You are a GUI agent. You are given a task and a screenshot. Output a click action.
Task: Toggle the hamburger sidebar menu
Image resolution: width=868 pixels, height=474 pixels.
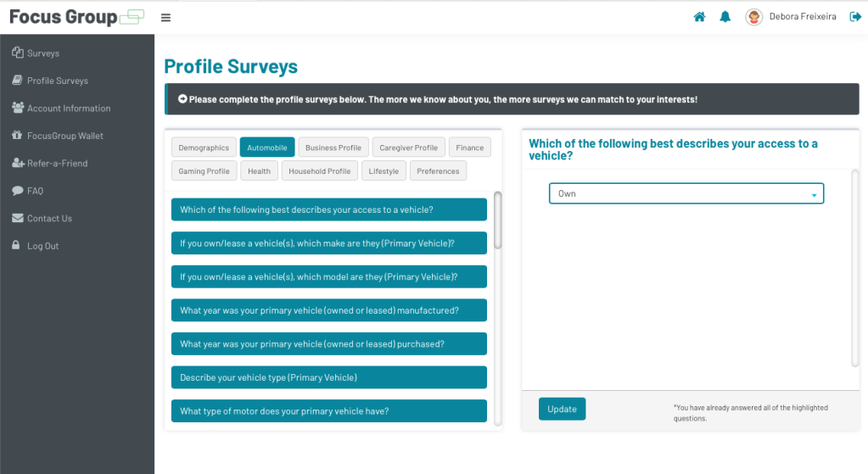click(x=165, y=18)
